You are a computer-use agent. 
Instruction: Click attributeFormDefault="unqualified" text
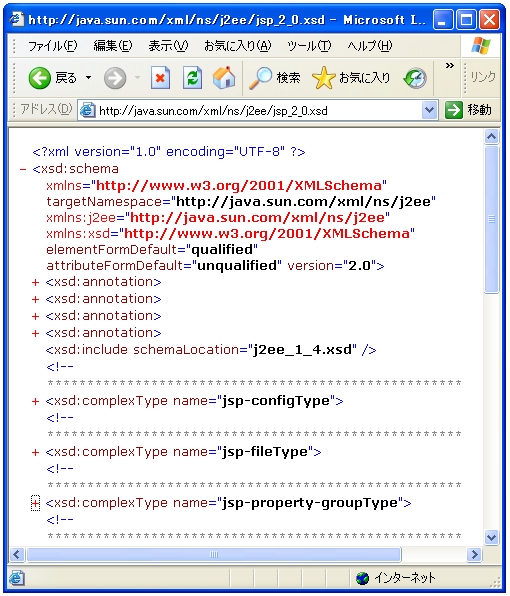pos(164,266)
